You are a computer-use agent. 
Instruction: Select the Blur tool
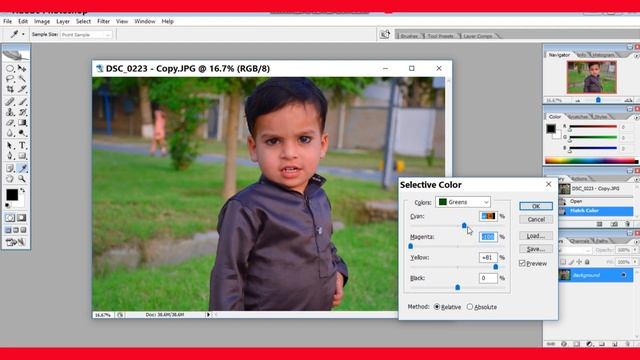(10, 133)
